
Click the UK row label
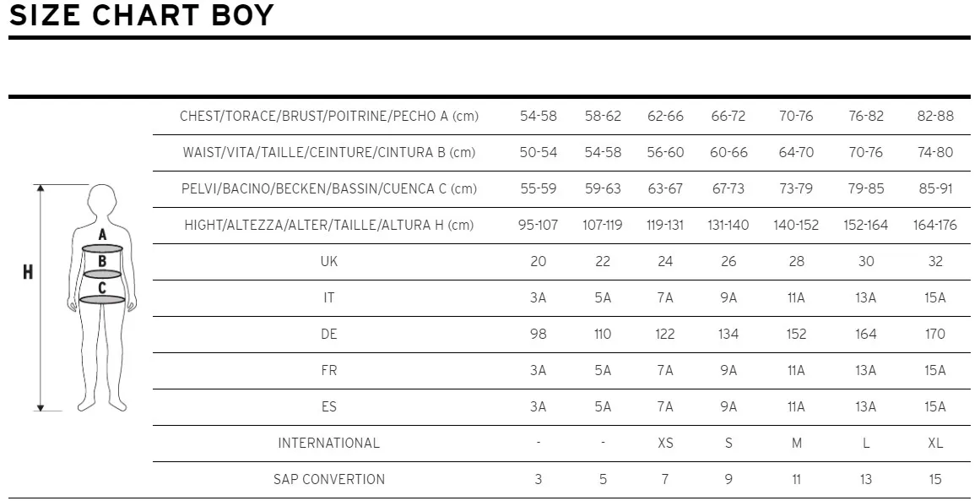tap(328, 261)
